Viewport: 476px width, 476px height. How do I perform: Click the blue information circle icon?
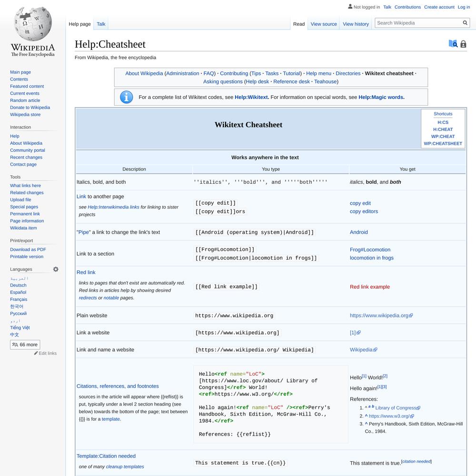(x=126, y=97)
